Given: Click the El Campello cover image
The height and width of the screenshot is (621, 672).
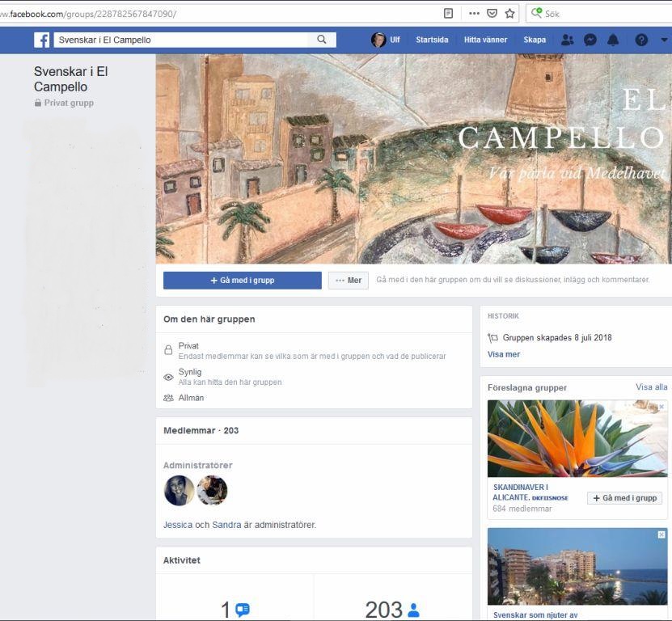Looking at the screenshot, I should tap(413, 158).
